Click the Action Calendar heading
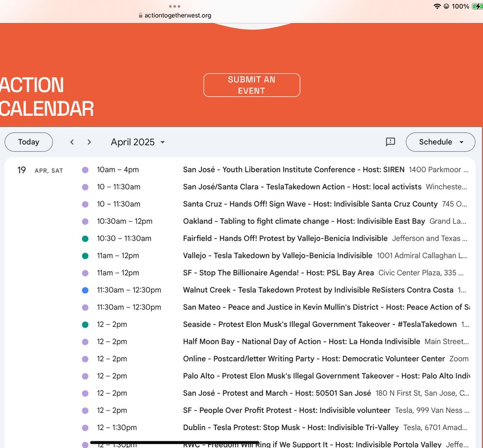483x448 pixels. [47, 97]
